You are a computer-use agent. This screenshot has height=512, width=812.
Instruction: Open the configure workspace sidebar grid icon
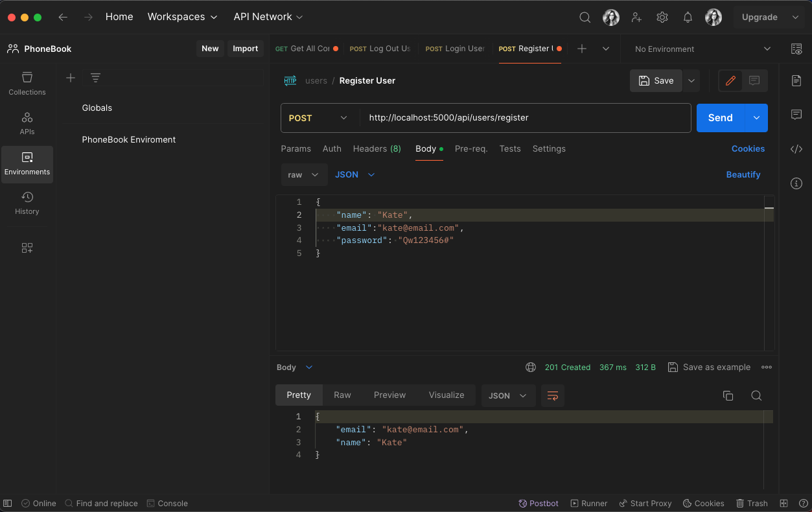pos(27,248)
